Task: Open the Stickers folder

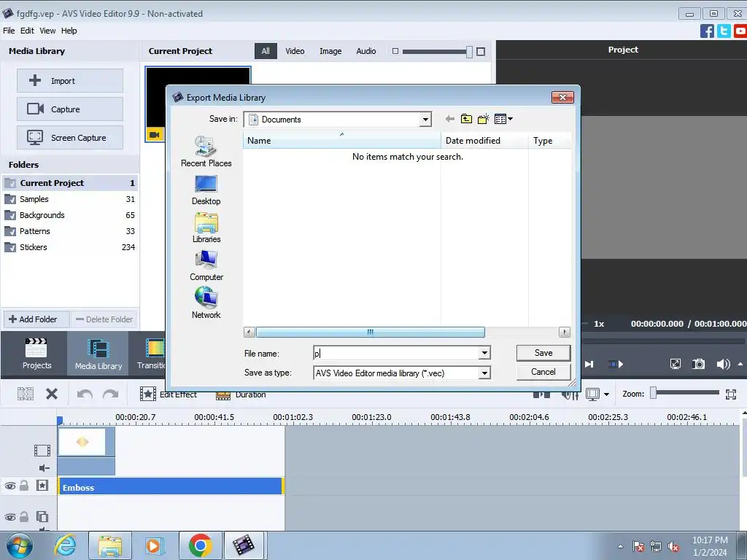Action: click(69, 247)
